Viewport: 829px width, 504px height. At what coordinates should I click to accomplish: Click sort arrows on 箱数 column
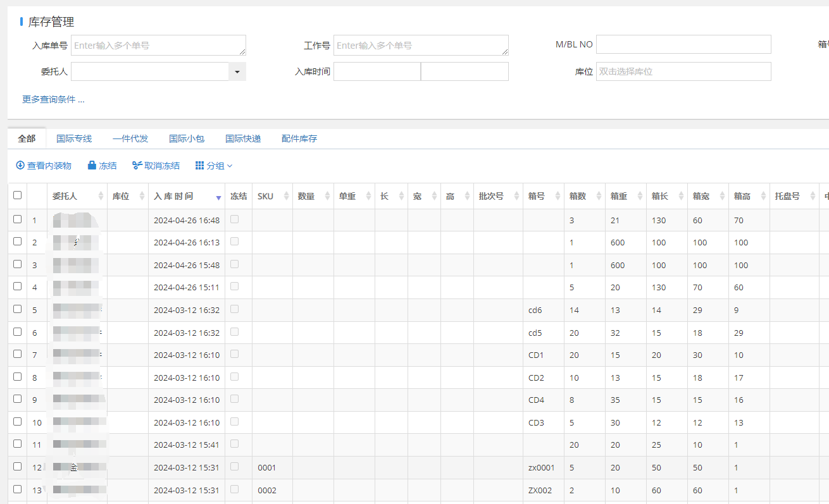598,197
